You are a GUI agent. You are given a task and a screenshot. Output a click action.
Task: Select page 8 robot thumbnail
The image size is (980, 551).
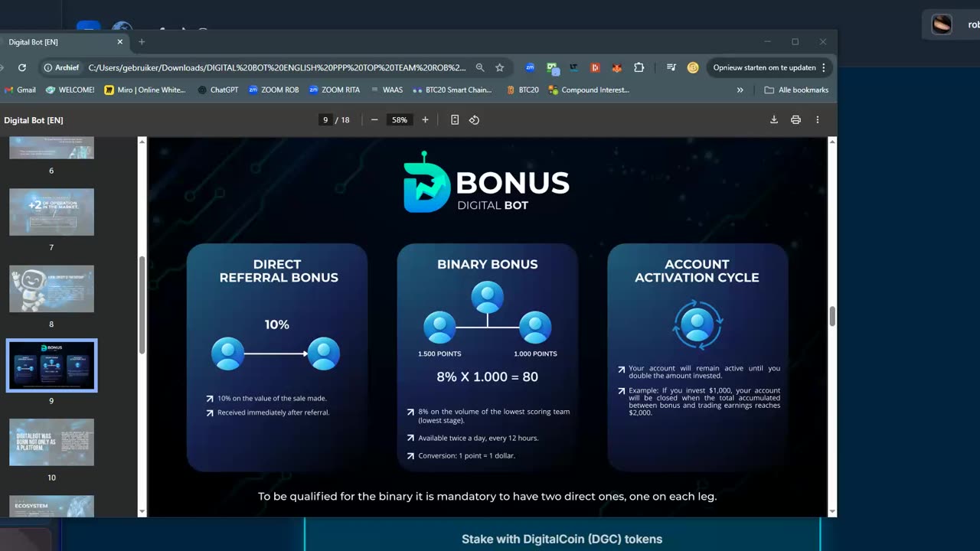(x=51, y=289)
